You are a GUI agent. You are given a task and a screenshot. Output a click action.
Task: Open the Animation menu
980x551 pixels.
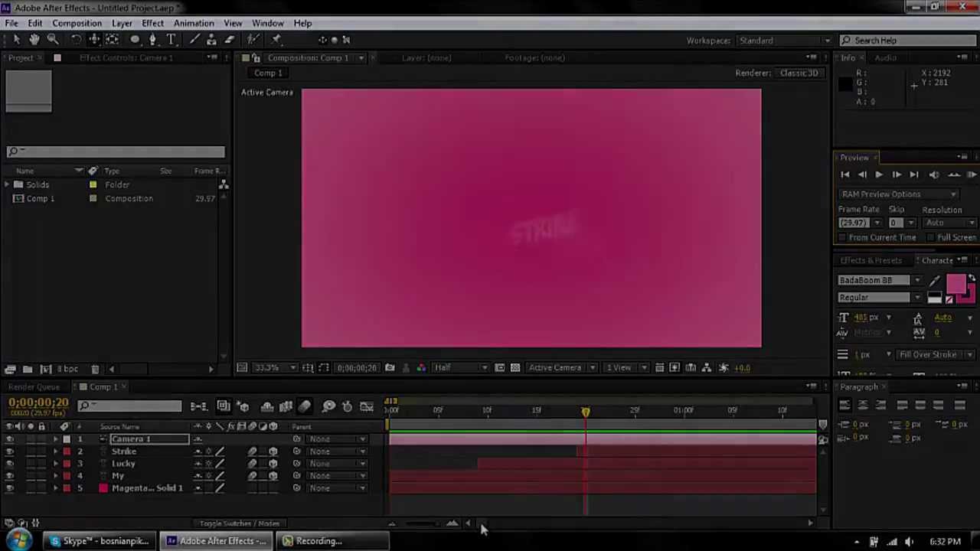click(194, 23)
